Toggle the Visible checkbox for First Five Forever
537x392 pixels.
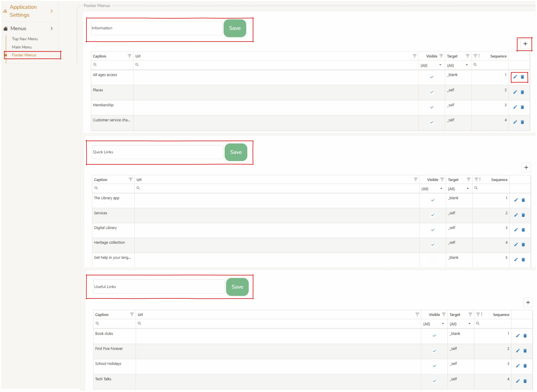click(434, 351)
